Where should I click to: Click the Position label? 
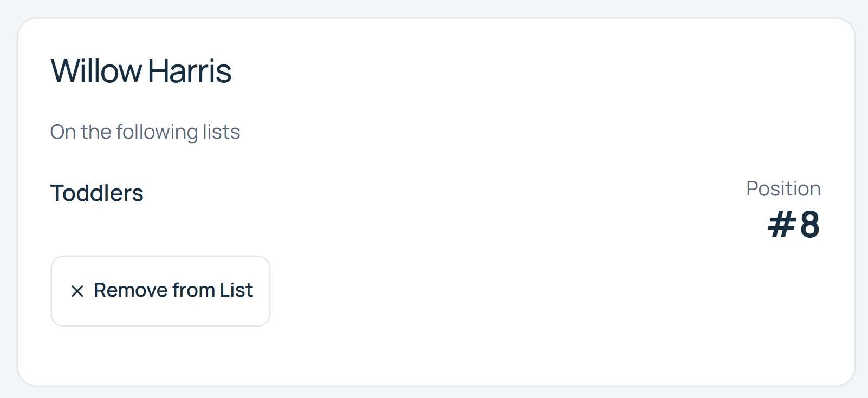[783, 188]
